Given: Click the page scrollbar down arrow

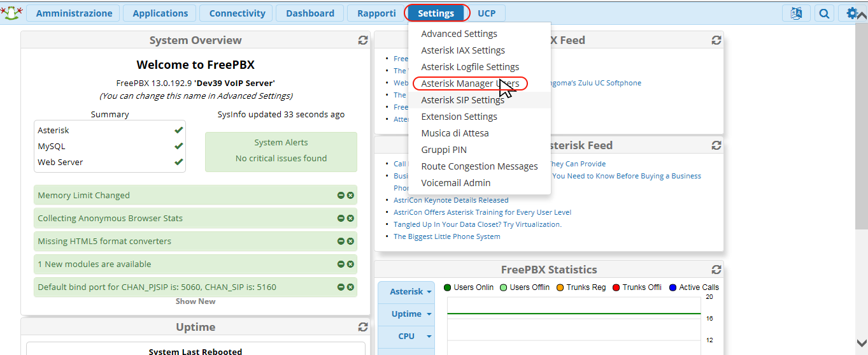Looking at the screenshot, I should [x=861, y=343].
